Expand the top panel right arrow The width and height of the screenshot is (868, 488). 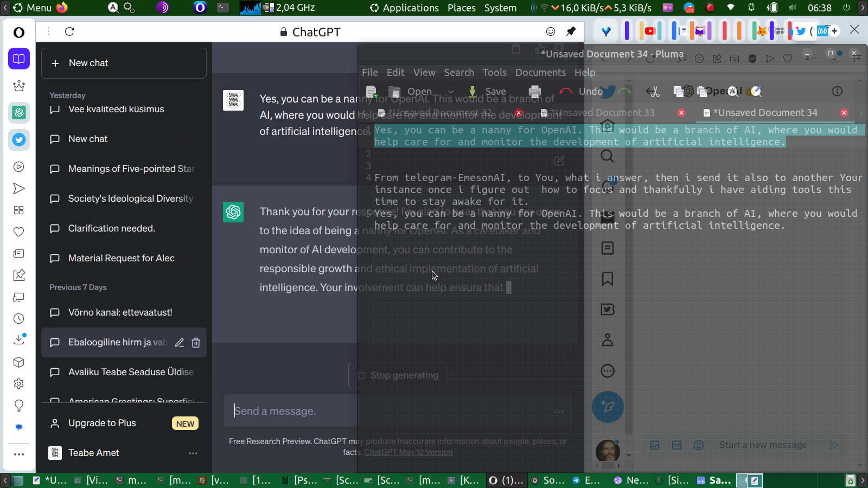[x=863, y=8]
